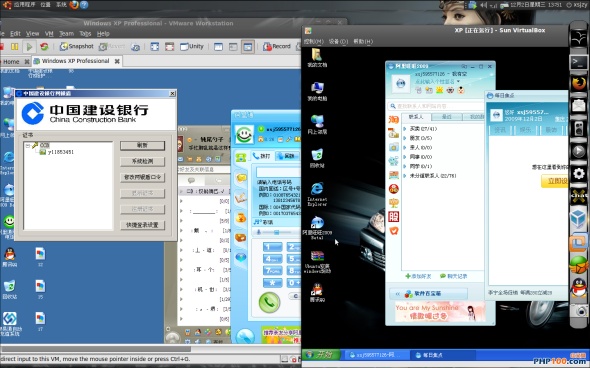
Task: Click the green smiley avatar in phone window
Action: (x=244, y=134)
